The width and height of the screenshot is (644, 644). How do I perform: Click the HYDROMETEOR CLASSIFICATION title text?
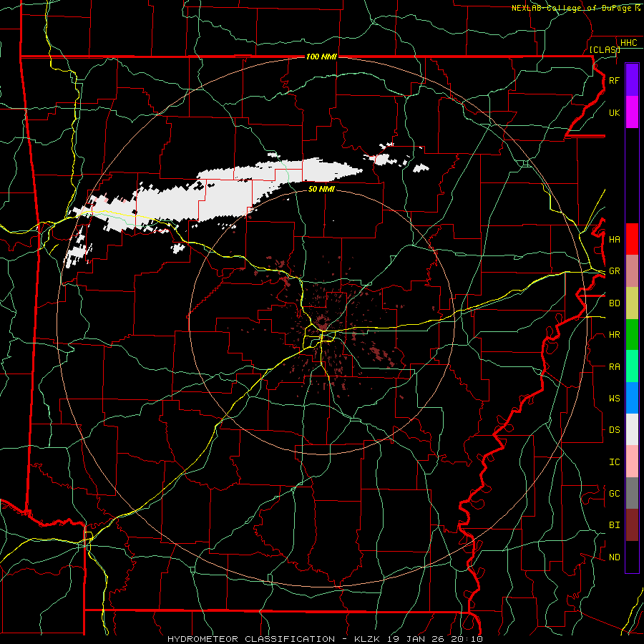point(251,639)
